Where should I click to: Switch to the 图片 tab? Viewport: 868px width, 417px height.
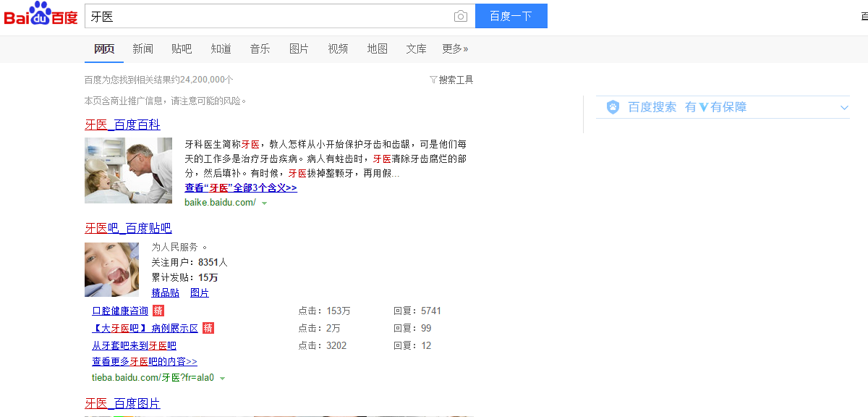tap(299, 49)
